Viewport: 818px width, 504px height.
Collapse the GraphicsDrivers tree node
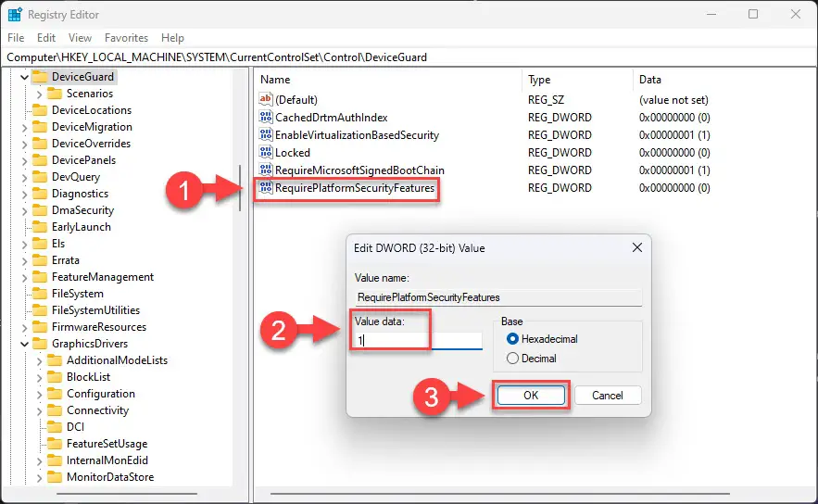[x=24, y=345]
